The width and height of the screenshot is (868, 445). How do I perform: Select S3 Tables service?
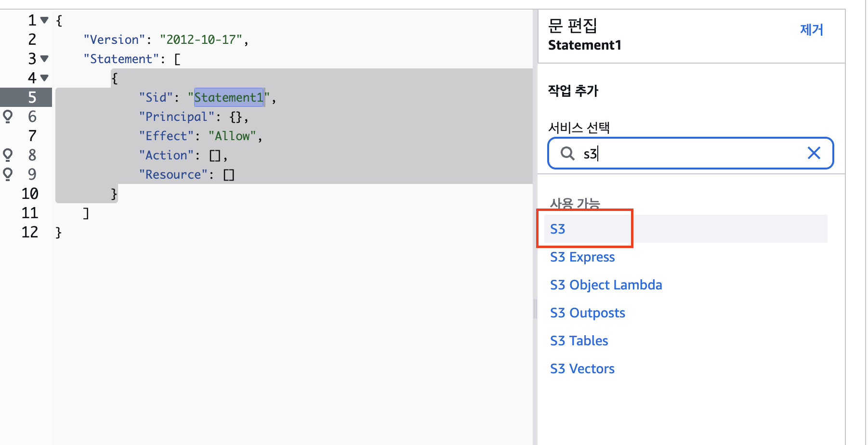pyautogui.click(x=579, y=340)
